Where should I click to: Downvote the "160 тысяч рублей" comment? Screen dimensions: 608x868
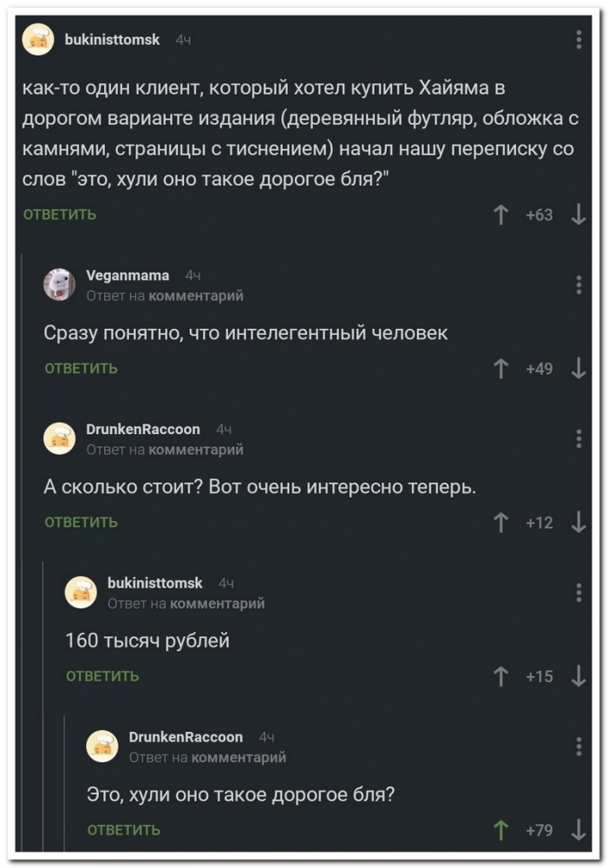[579, 676]
